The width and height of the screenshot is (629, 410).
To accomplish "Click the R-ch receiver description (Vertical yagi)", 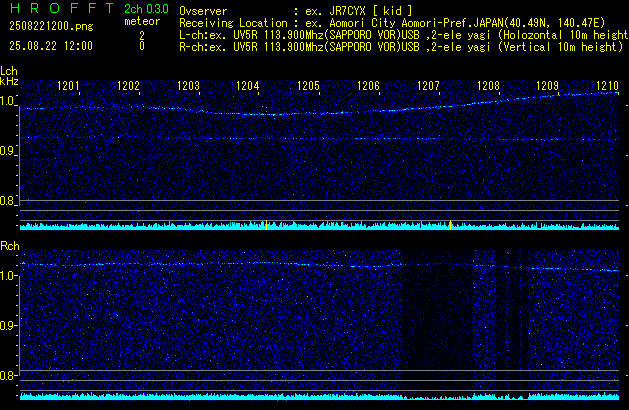I will (401, 47).
